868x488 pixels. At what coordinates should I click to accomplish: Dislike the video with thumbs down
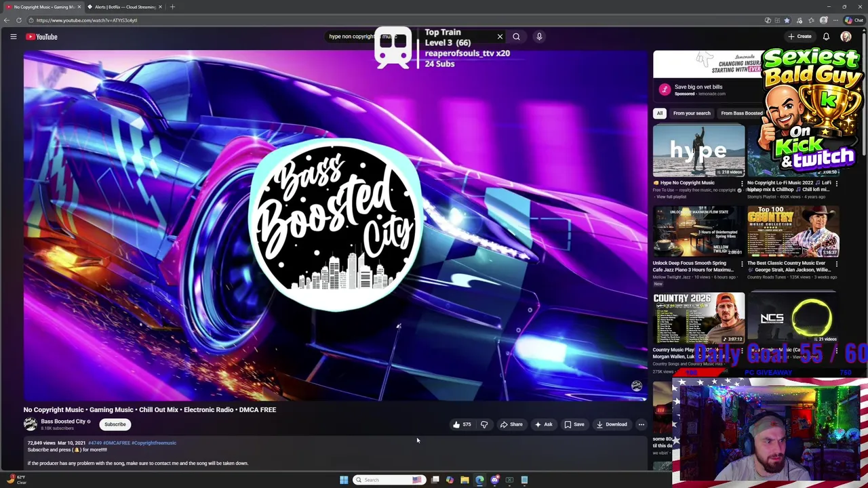(484, 424)
